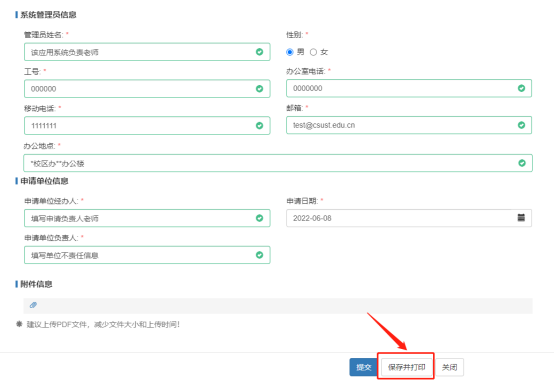Click the 办公地点 input field
The width and height of the screenshot is (554, 381).
(278, 163)
